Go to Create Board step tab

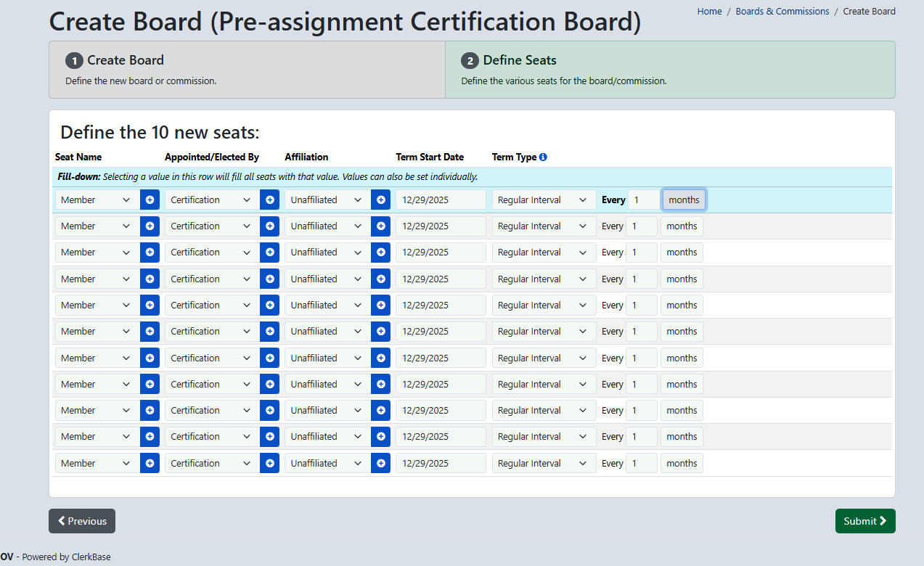coord(247,70)
